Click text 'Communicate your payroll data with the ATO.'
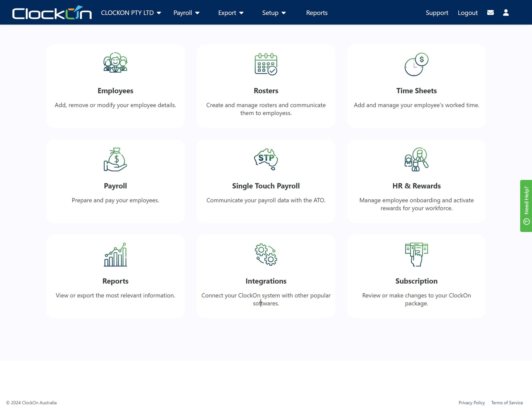This screenshot has width=532, height=412. (266, 200)
